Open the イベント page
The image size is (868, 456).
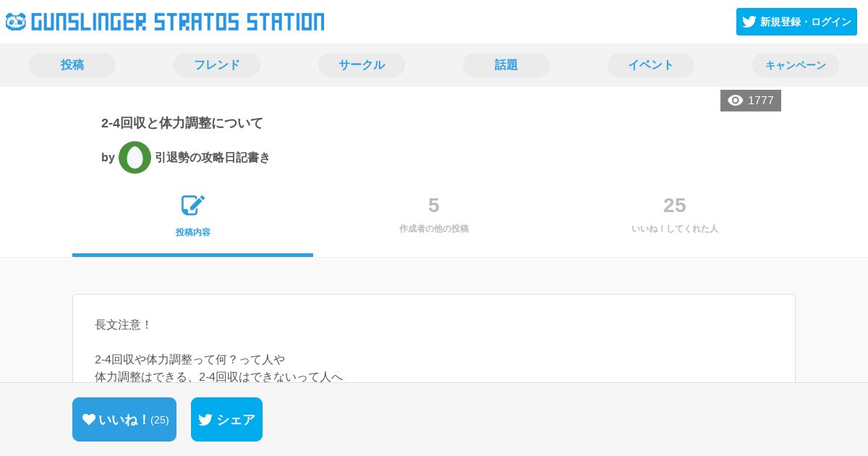651,65
